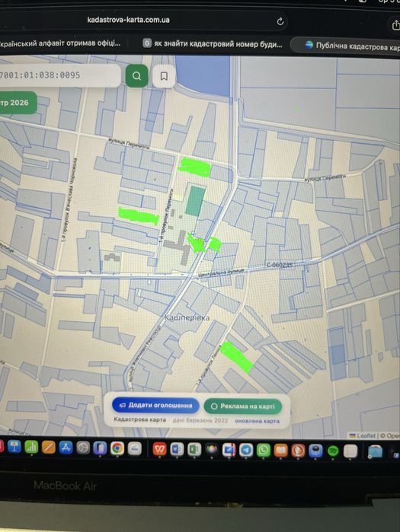Open the 'оновлена карта' link
The height and width of the screenshot is (532, 400).
257,421
